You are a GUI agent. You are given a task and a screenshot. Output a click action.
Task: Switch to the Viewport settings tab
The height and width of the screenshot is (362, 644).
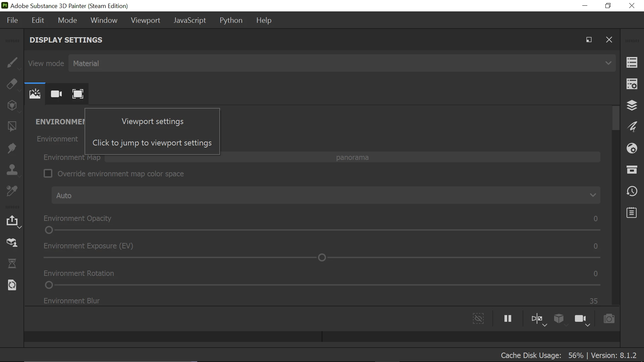(78, 94)
